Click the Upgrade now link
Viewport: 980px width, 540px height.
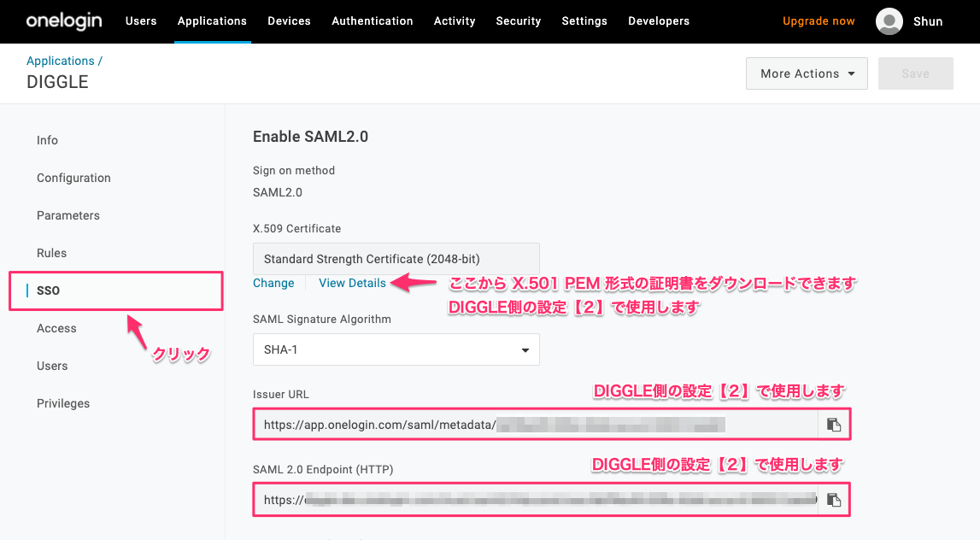pyautogui.click(x=818, y=21)
